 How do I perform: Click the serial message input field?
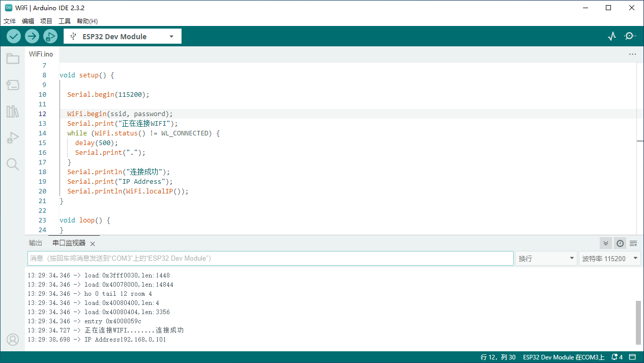pos(271,259)
